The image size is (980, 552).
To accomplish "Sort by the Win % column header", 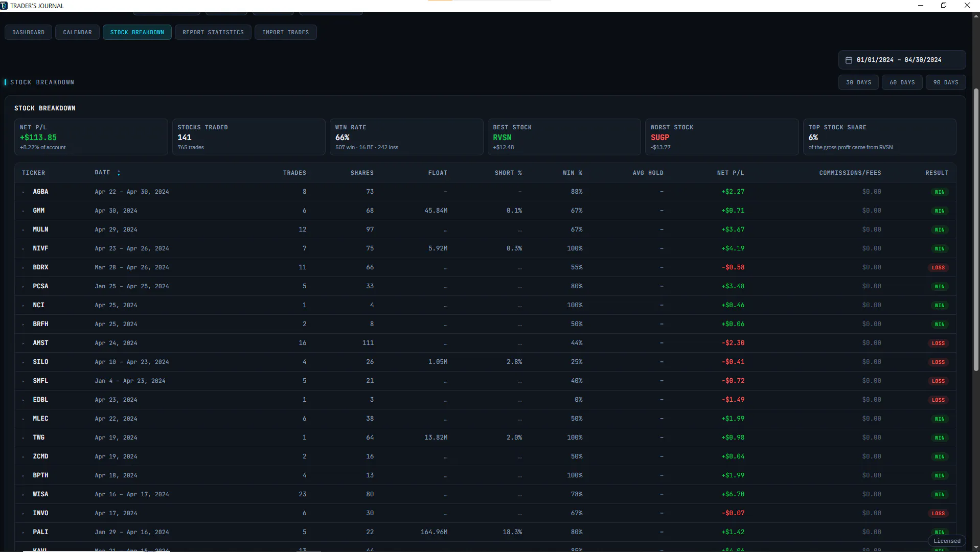I will point(573,173).
